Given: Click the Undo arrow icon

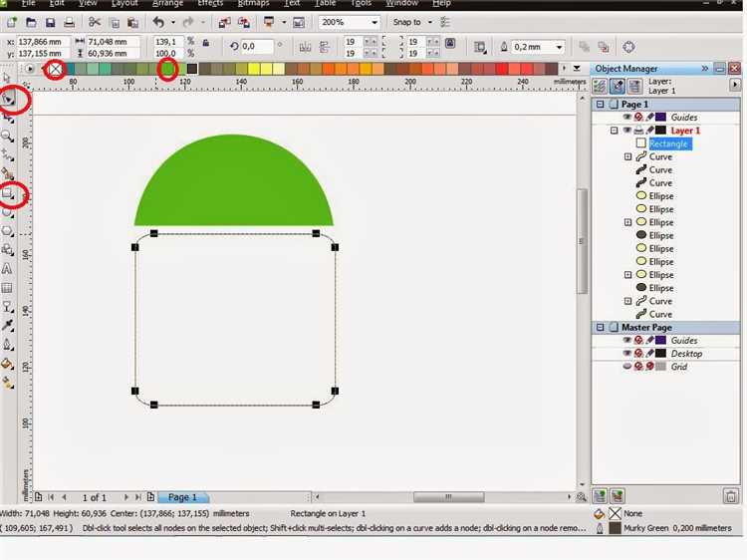Looking at the screenshot, I should [x=158, y=22].
